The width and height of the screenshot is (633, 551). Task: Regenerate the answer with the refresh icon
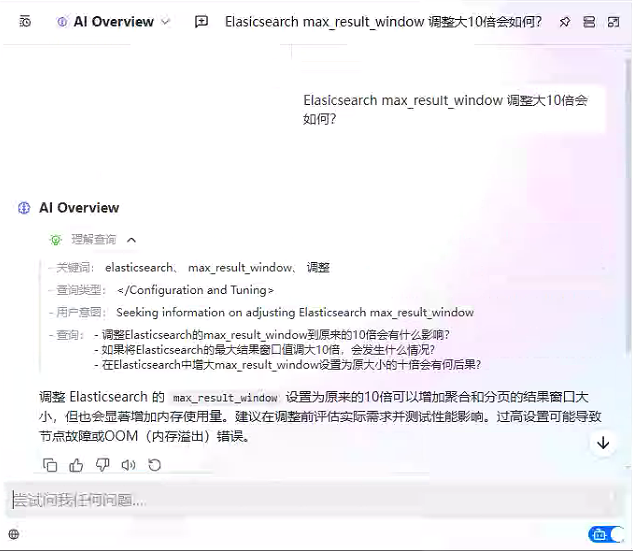(x=154, y=465)
